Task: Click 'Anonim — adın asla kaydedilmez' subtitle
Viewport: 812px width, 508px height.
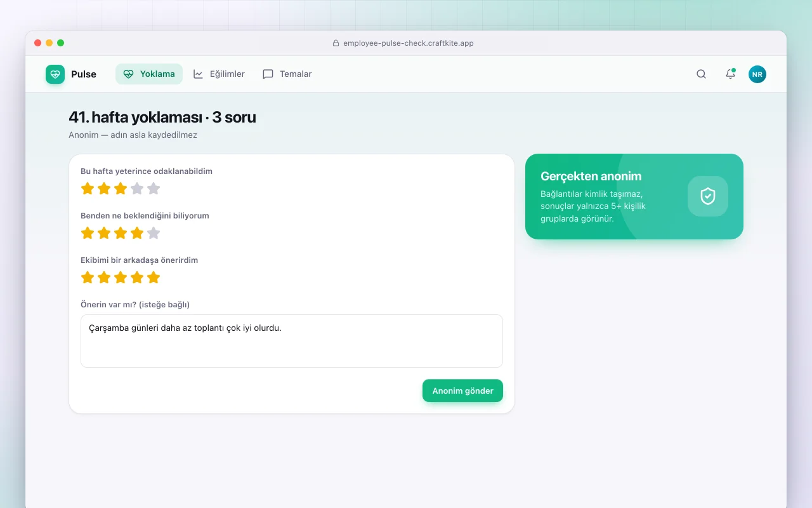Action: (133, 135)
